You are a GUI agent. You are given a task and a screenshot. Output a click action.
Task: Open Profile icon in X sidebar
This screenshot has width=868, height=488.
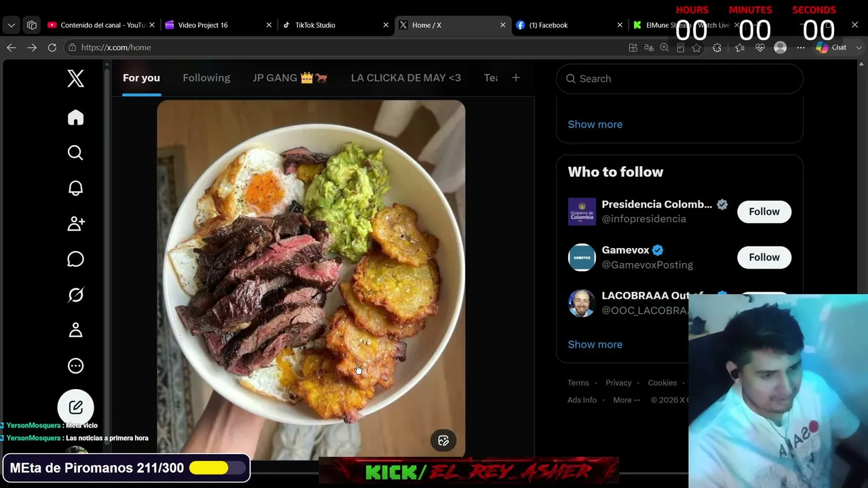pyautogui.click(x=75, y=330)
